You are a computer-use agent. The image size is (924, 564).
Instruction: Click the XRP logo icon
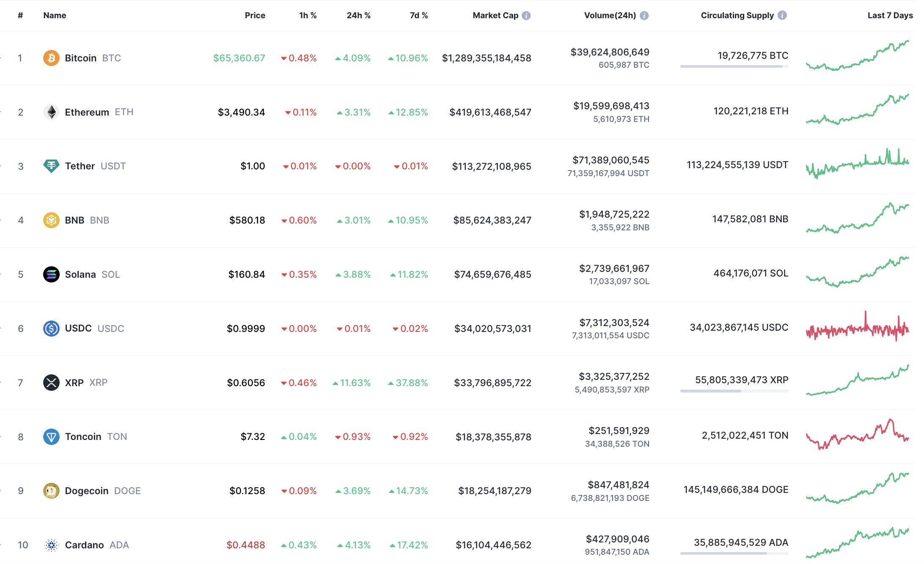pos(51,383)
